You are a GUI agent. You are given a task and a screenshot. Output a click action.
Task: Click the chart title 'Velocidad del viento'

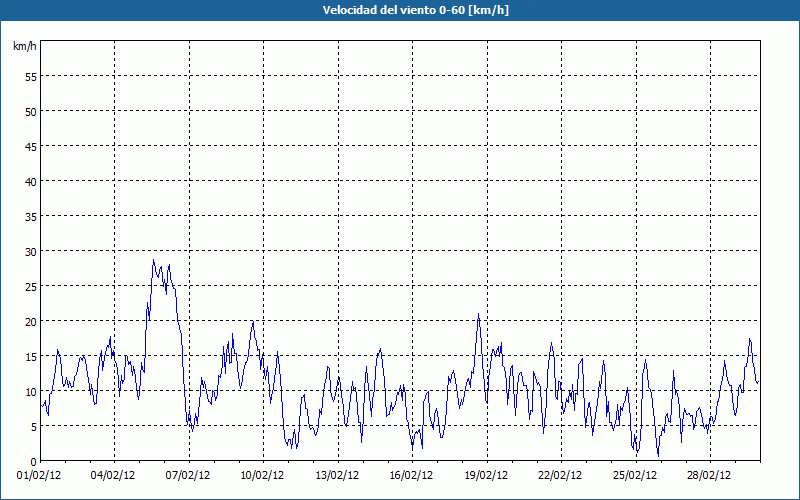pyautogui.click(x=399, y=10)
